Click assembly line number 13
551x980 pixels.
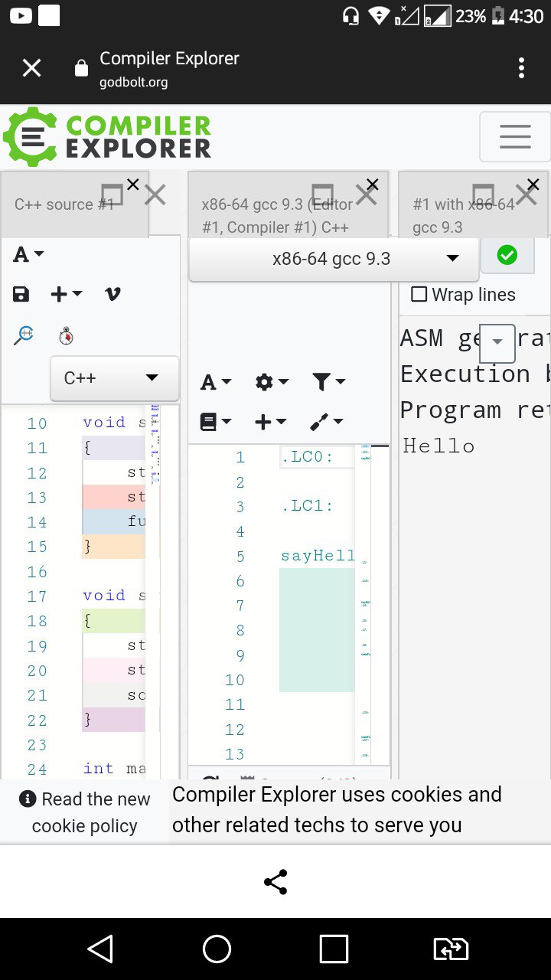click(x=234, y=754)
